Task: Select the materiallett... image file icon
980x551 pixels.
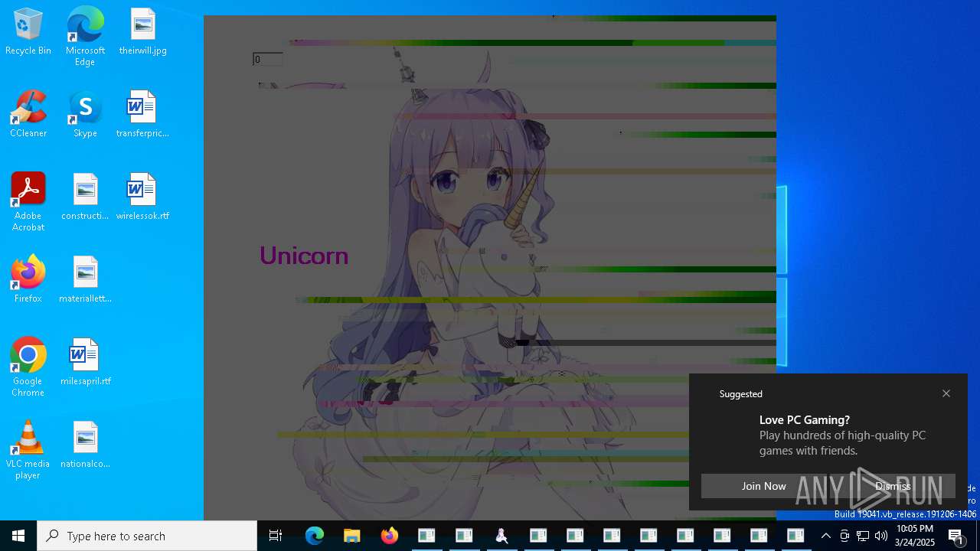Action: click(x=85, y=280)
